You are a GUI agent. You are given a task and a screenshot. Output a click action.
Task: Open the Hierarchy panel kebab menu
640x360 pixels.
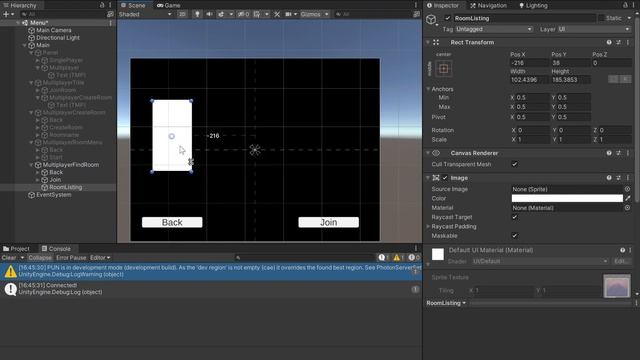click(x=110, y=5)
